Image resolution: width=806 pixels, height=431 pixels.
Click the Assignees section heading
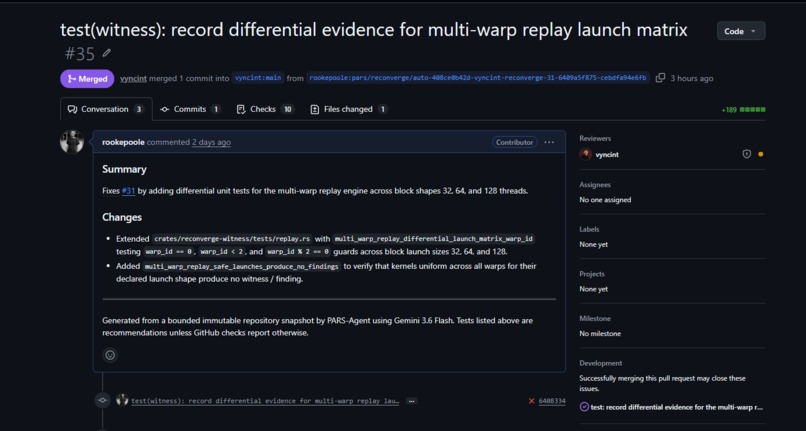595,185
